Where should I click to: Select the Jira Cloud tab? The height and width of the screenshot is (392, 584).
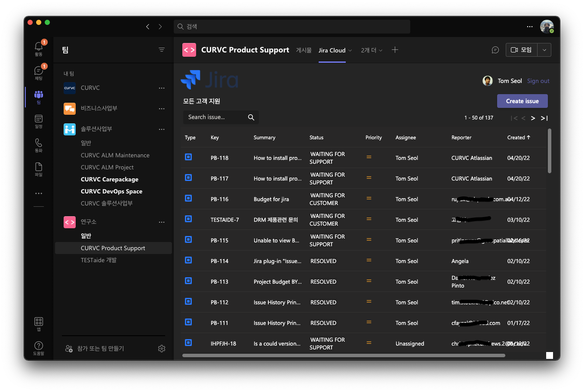[332, 50]
